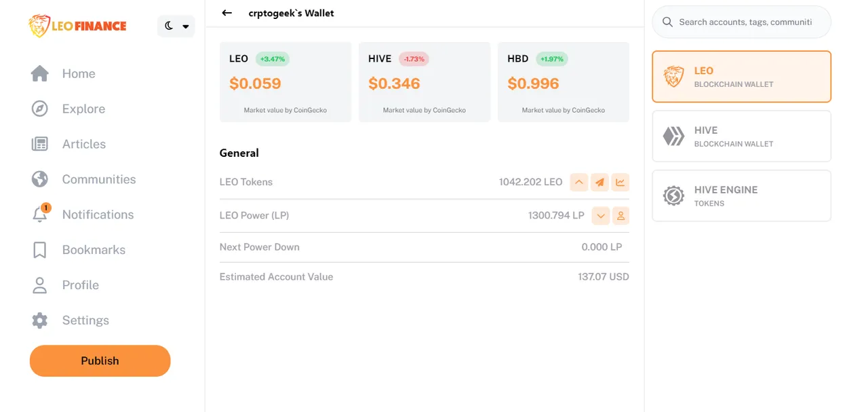Click the search magnifier icon
The image size is (868, 412).
pos(667,22)
